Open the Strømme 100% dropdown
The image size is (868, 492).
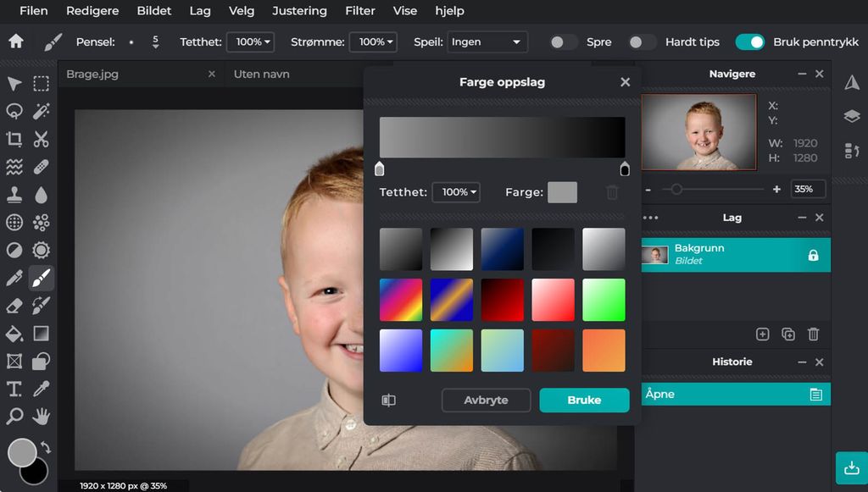pos(376,42)
